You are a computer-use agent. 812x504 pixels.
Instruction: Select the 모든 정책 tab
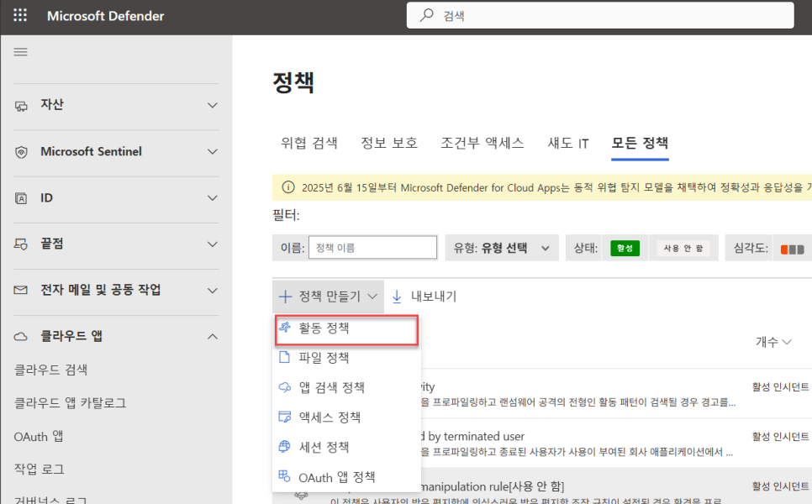pos(640,143)
